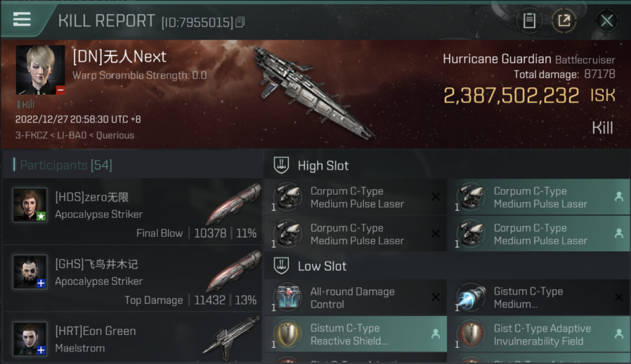Open the system path 3-FKCZ link
This screenshot has height=364, width=631.
(x=30, y=135)
